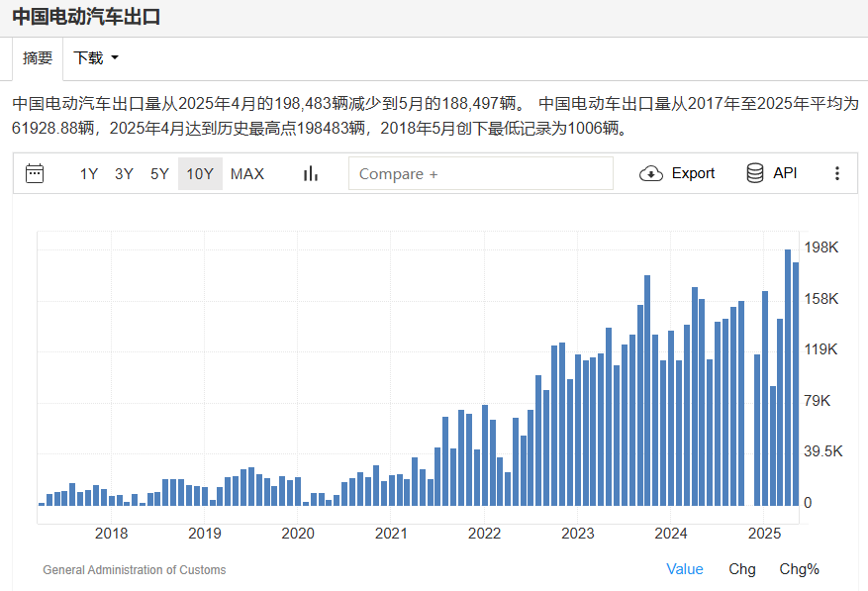This screenshot has height=591, width=868.
Task: Click the 2023 x-axis label
Action: [578, 534]
